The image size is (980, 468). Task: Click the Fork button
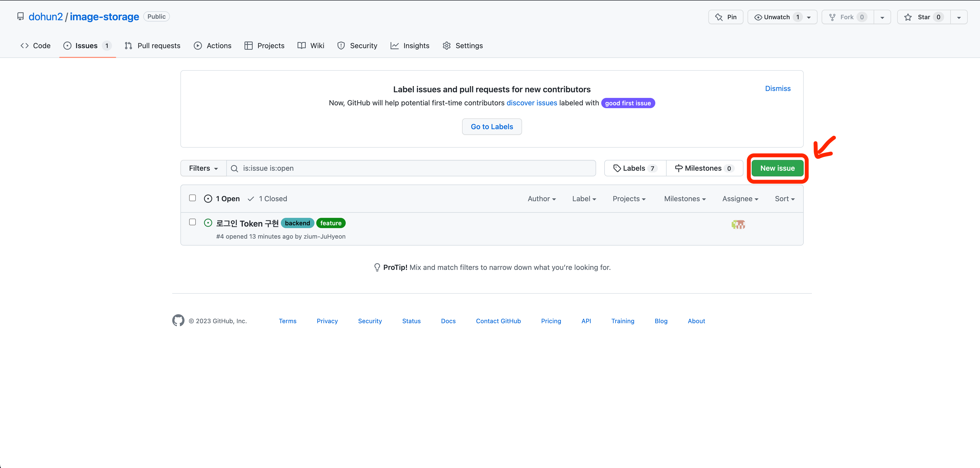(847, 17)
